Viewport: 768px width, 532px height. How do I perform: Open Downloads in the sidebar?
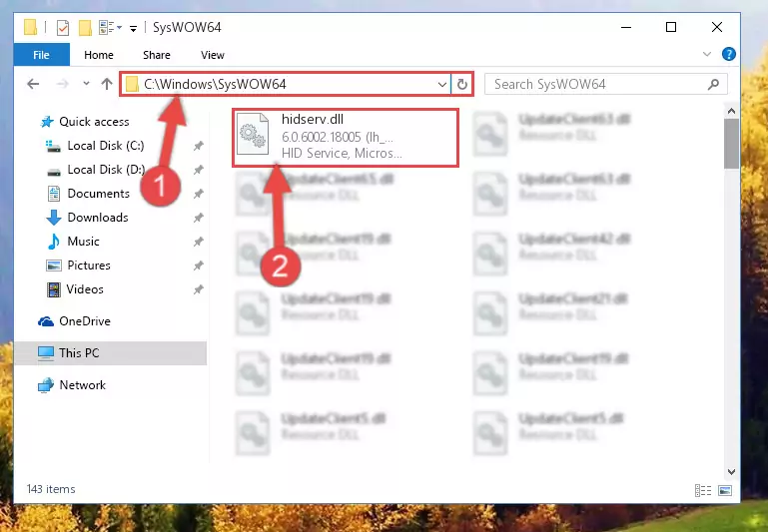[87, 218]
